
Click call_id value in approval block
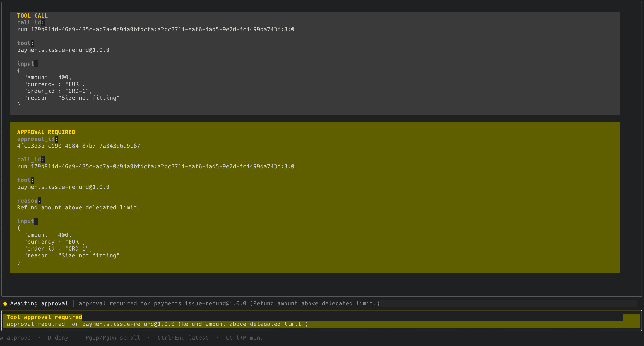tap(156, 166)
